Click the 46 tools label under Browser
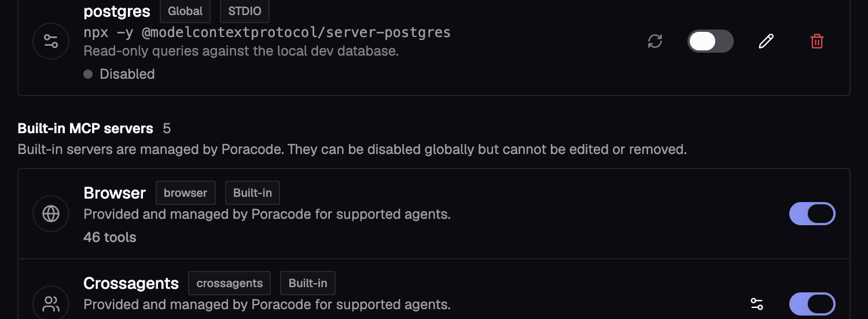Image resolution: width=868 pixels, height=319 pixels. click(x=110, y=237)
